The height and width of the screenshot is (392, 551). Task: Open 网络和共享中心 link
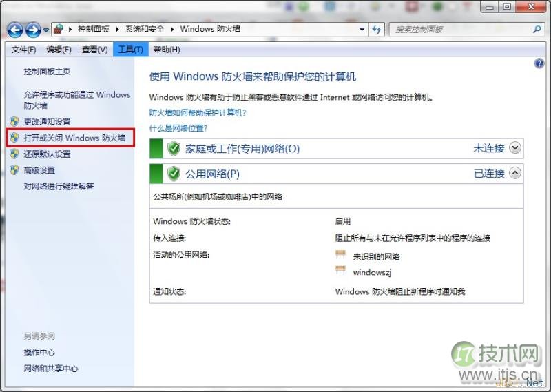(51, 369)
